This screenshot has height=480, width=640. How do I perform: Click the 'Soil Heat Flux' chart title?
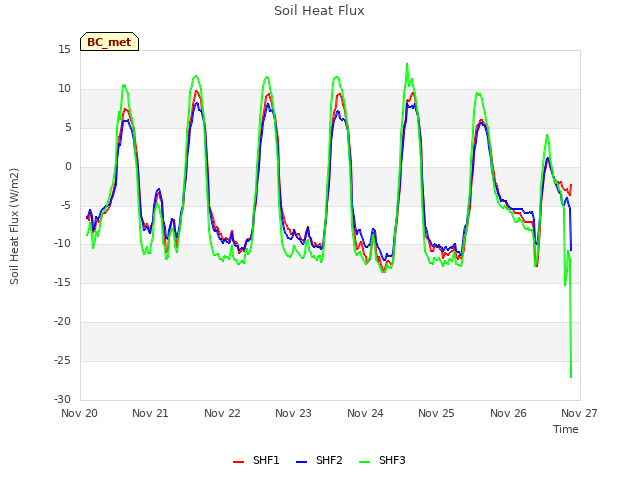pos(319,11)
